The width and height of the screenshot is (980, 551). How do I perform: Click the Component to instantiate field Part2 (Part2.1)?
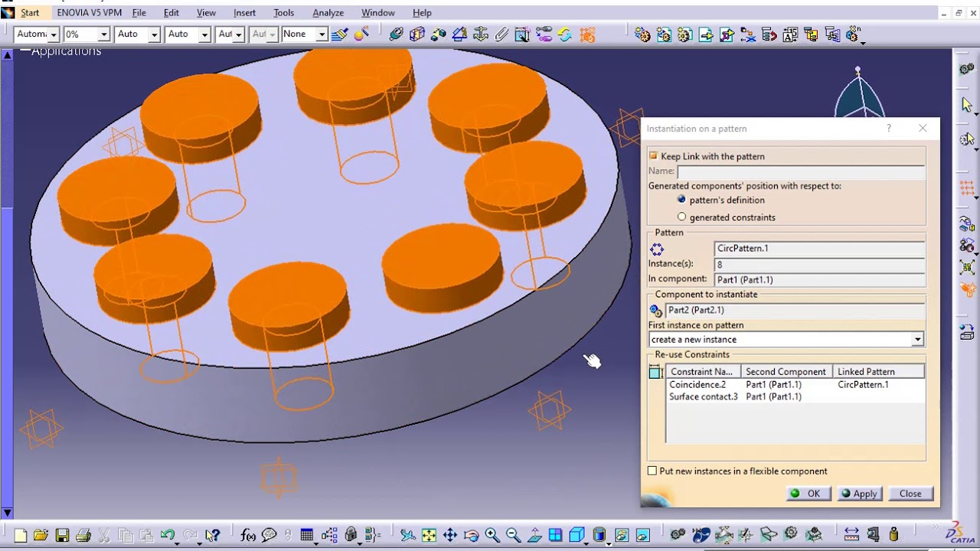(795, 310)
